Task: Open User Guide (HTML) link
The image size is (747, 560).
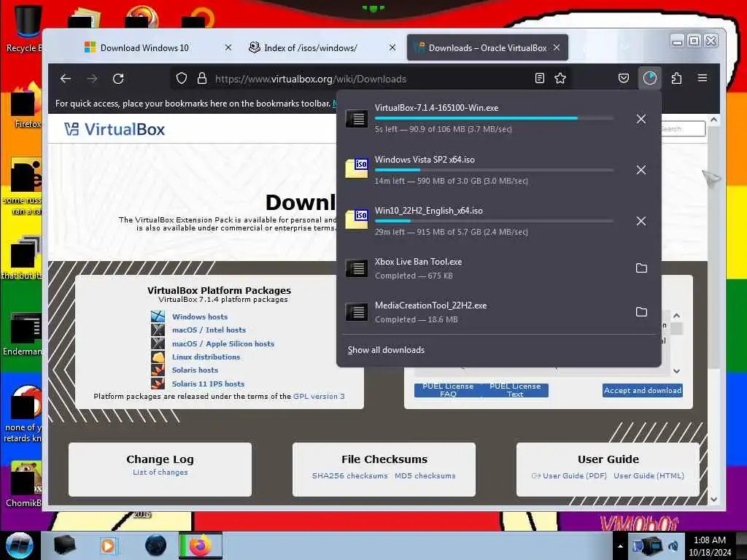Action: tap(649, 475)
